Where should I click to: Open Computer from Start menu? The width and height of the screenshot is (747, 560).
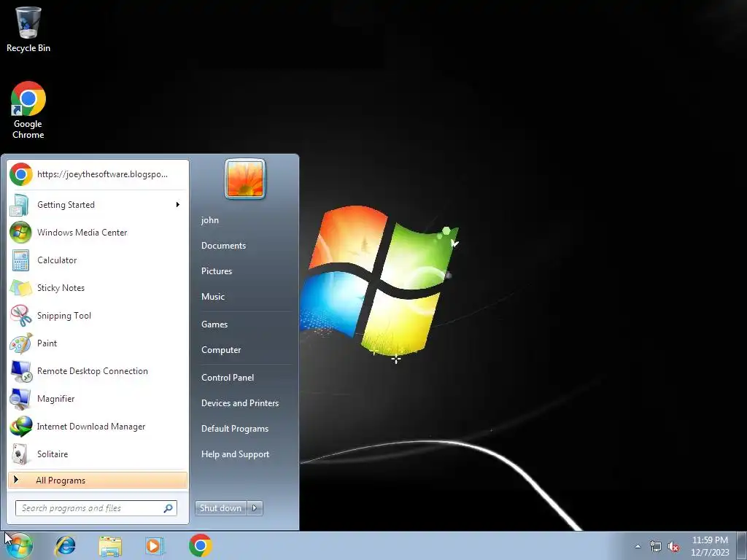click(221, 350)
